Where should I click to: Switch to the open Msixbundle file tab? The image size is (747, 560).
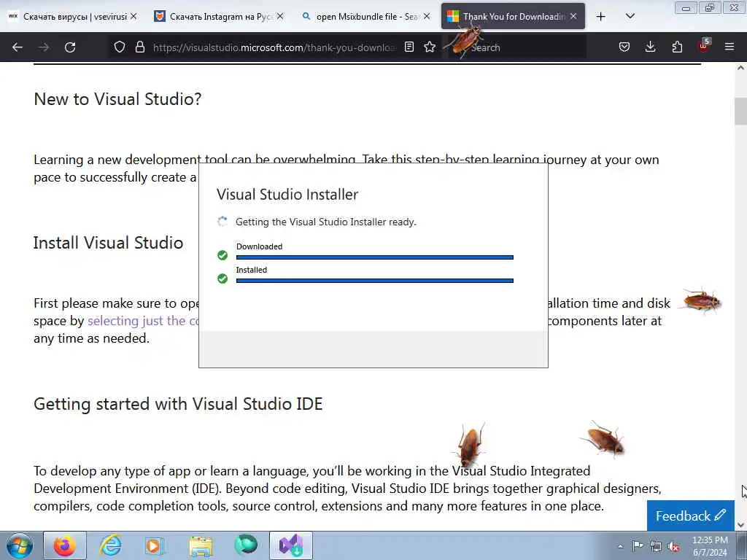tap(365, 17)
